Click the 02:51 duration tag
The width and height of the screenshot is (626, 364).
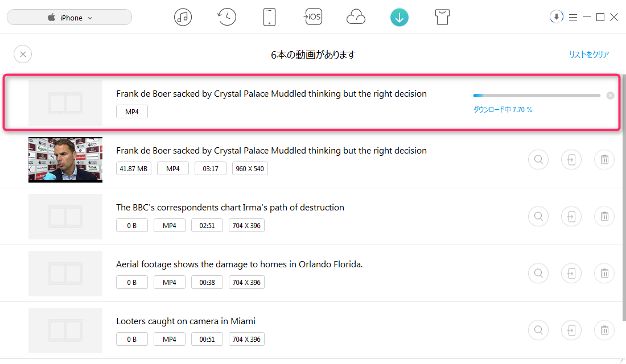207,225
